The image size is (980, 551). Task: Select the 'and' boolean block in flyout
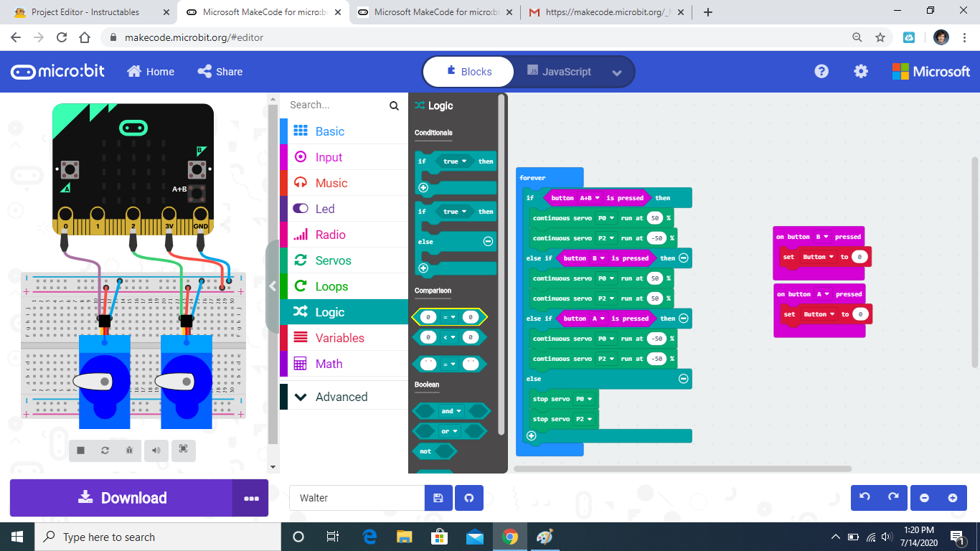pyautogui.click(x=451, y=411)
